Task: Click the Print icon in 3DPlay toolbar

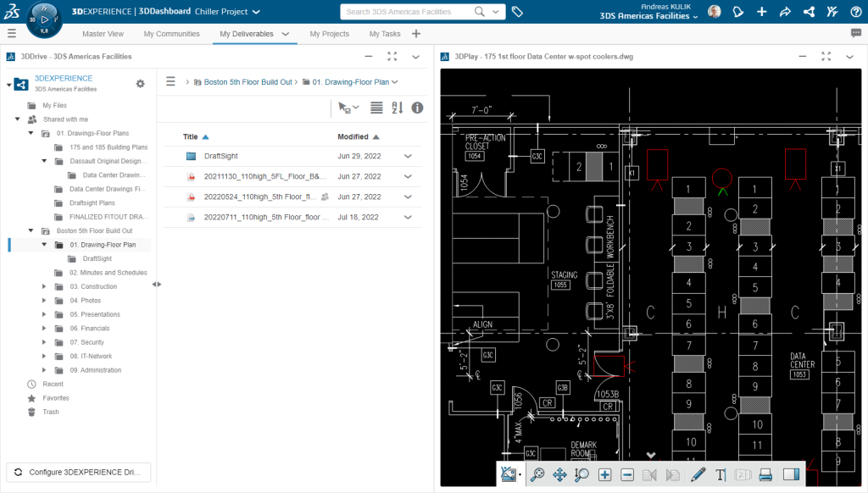Action: (x=765, y=474)
